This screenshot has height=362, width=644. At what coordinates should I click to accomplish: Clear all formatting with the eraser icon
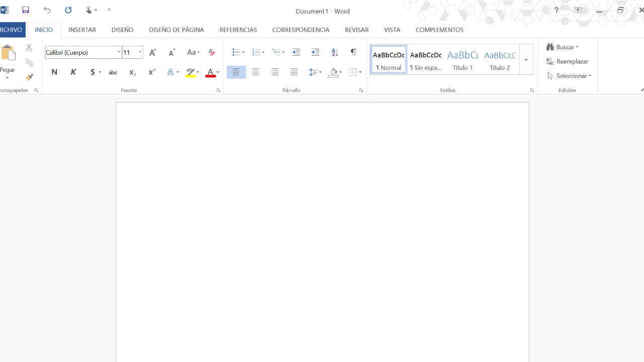click(212, 52)
